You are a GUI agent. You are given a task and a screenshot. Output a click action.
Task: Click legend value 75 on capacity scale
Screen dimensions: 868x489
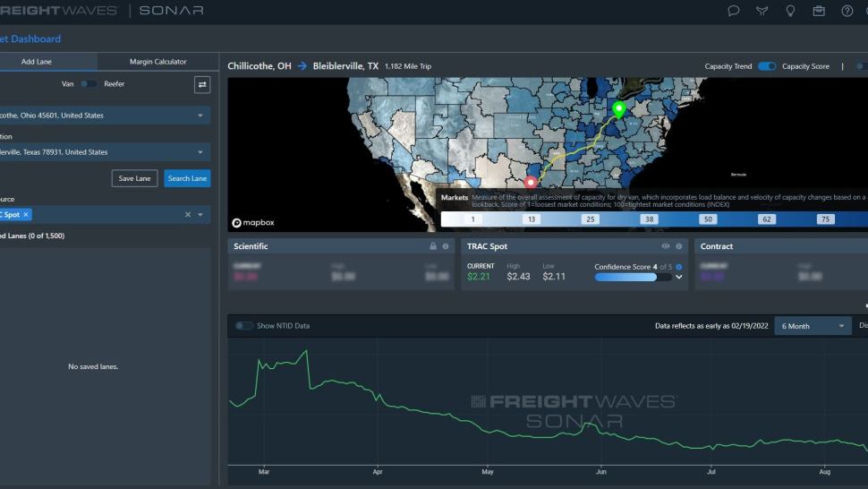825,219
